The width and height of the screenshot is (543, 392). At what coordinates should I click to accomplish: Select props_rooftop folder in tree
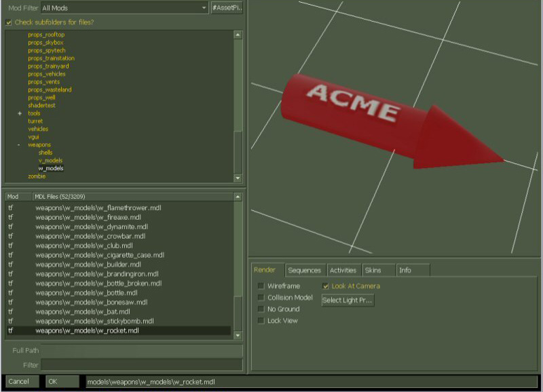coord(46,35)
